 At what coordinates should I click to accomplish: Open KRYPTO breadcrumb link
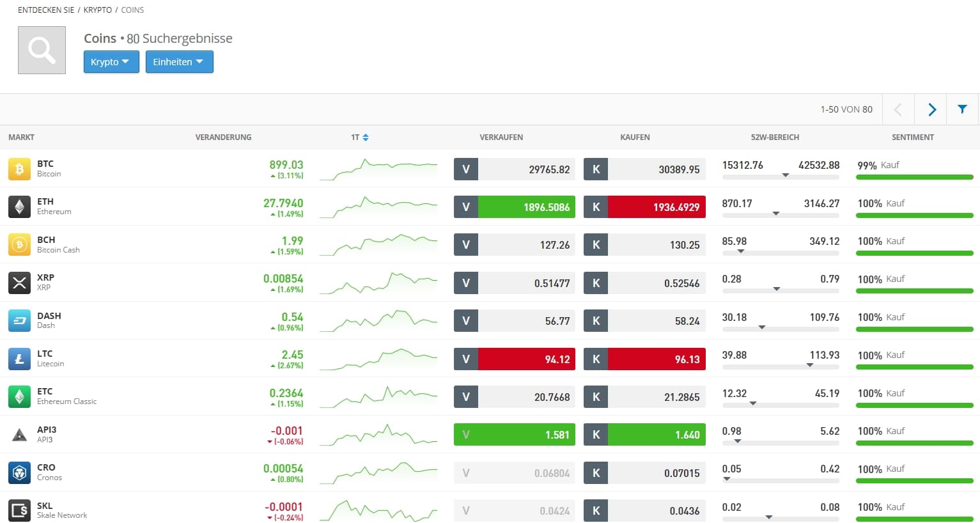[98, 10]
